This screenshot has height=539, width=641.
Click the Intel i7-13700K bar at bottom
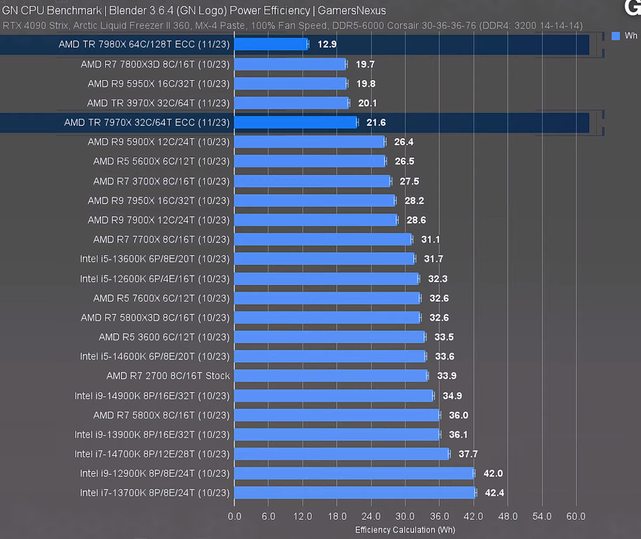(x=354, y=493)
